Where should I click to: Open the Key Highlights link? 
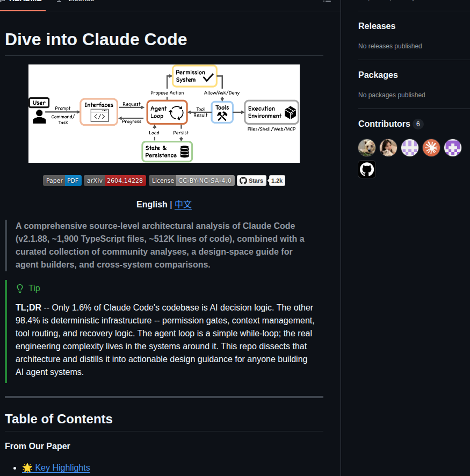[62, 467]
